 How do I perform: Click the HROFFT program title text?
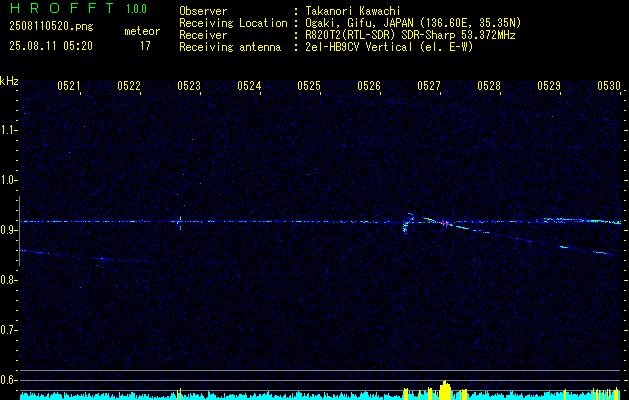[63, 8]
